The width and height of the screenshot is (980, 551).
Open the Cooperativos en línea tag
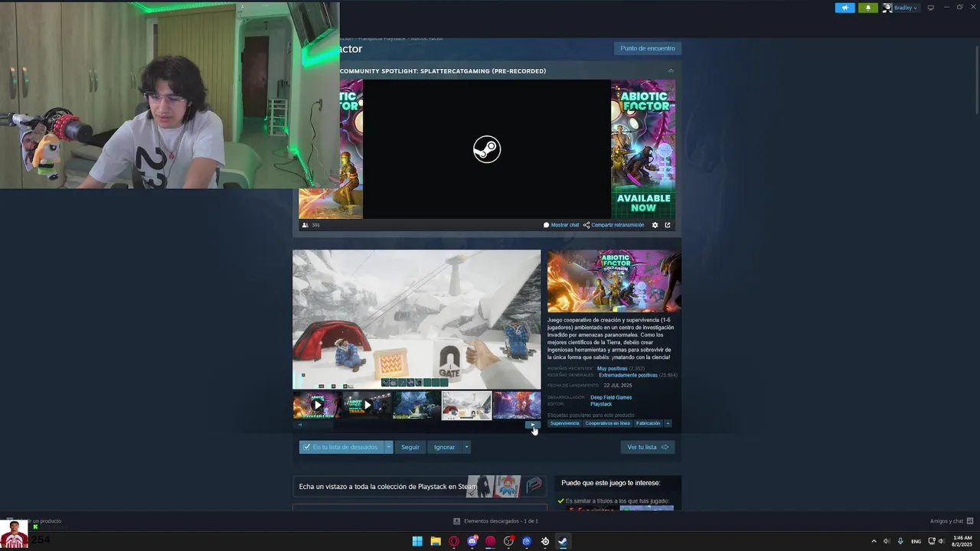click(608, 423)
